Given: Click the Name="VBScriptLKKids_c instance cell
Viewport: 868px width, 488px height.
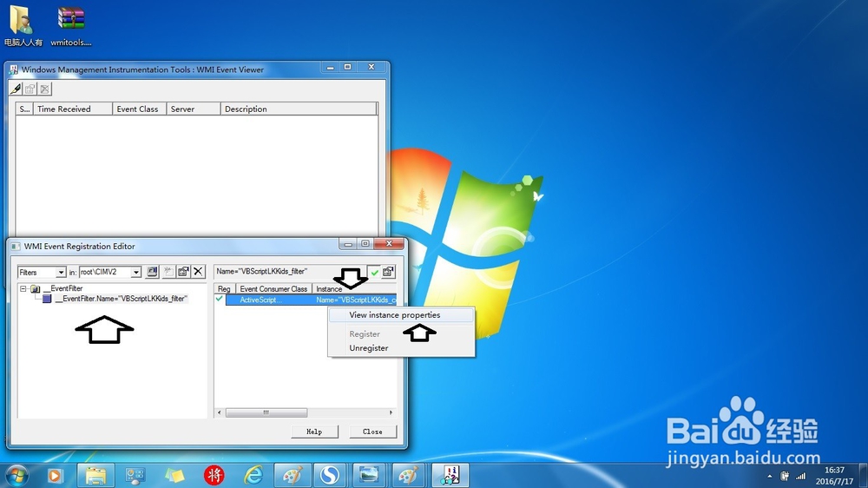Looking at the screenshot, I should 356,300.
